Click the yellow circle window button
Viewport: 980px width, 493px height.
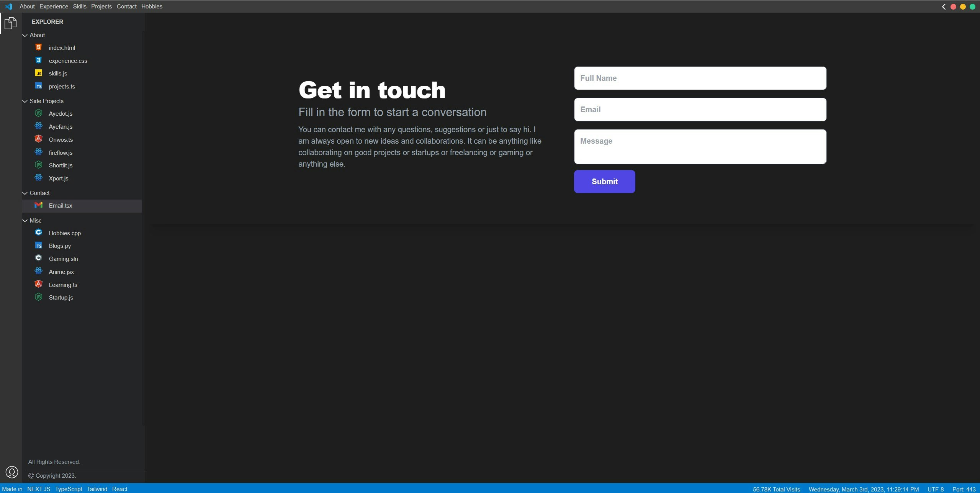963,7
